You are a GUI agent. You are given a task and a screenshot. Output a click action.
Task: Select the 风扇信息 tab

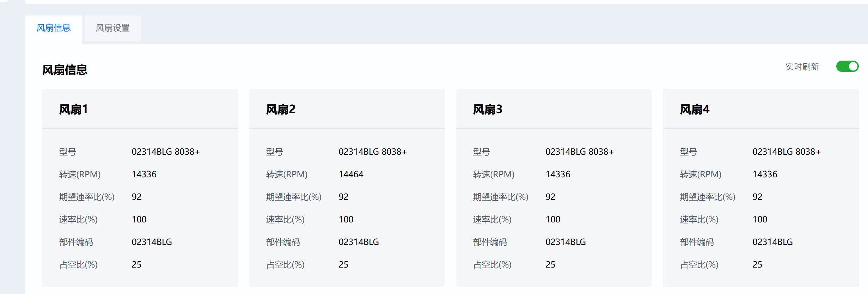click(x=54, y=28)
